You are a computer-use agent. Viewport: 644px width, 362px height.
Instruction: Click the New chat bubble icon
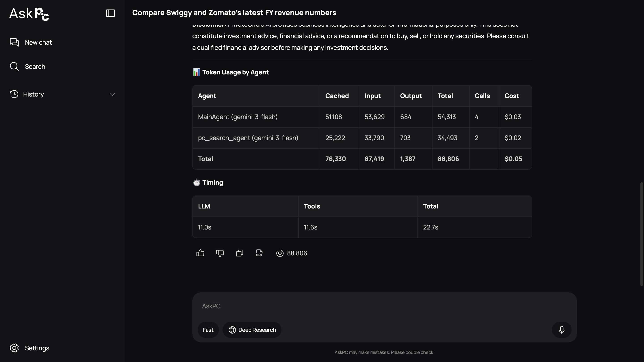pos(14,42)
